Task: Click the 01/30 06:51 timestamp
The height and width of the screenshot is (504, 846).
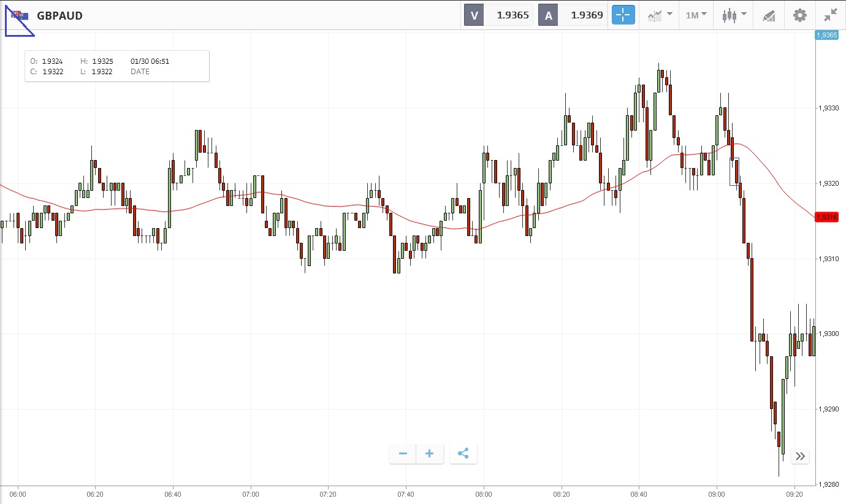Action: (150, 61)
